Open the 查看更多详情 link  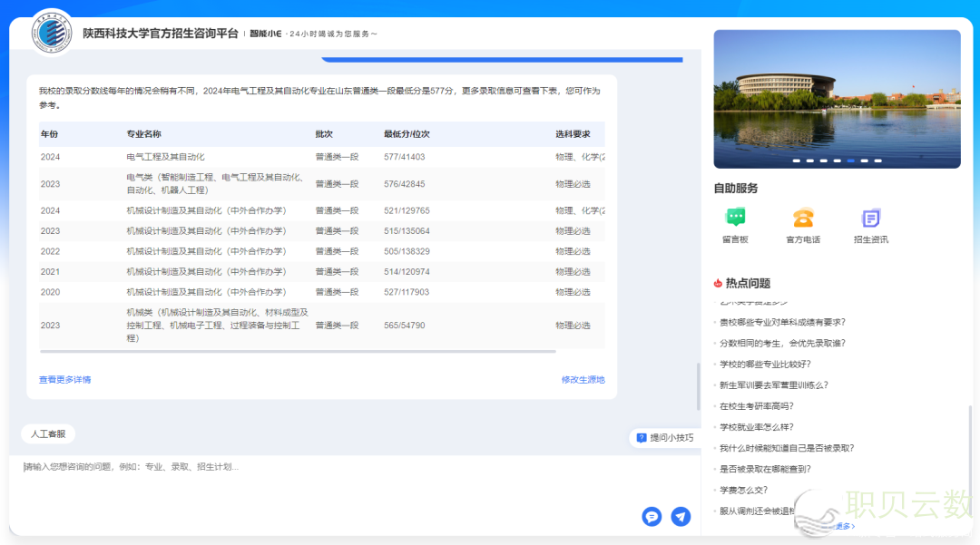(65, 380)
